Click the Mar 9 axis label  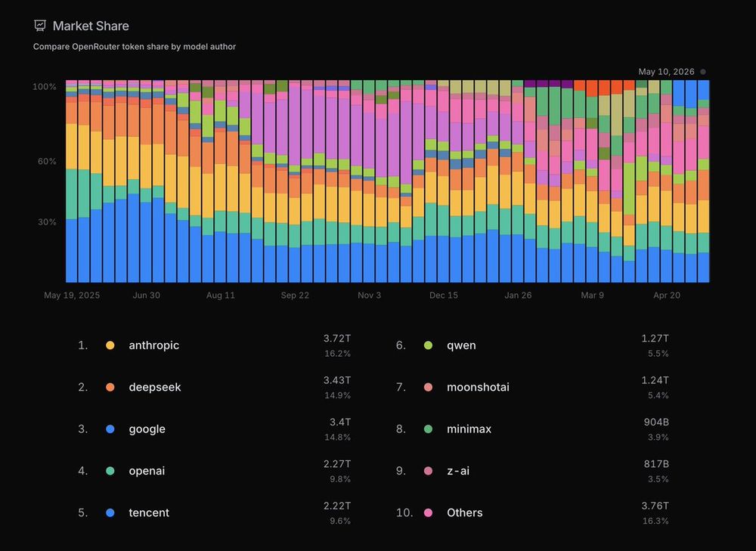(x=592, y=296)
